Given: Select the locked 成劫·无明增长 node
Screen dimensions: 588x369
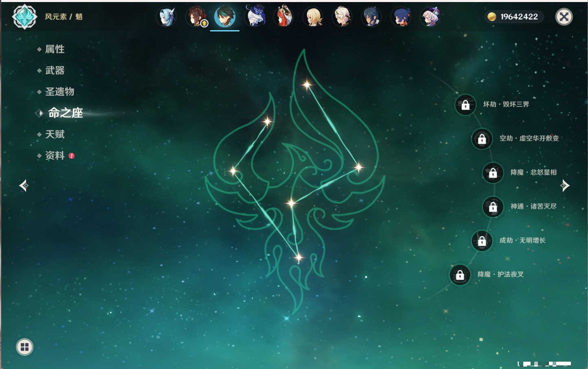Looking at the screenshot, I should (x=482, y=241).
